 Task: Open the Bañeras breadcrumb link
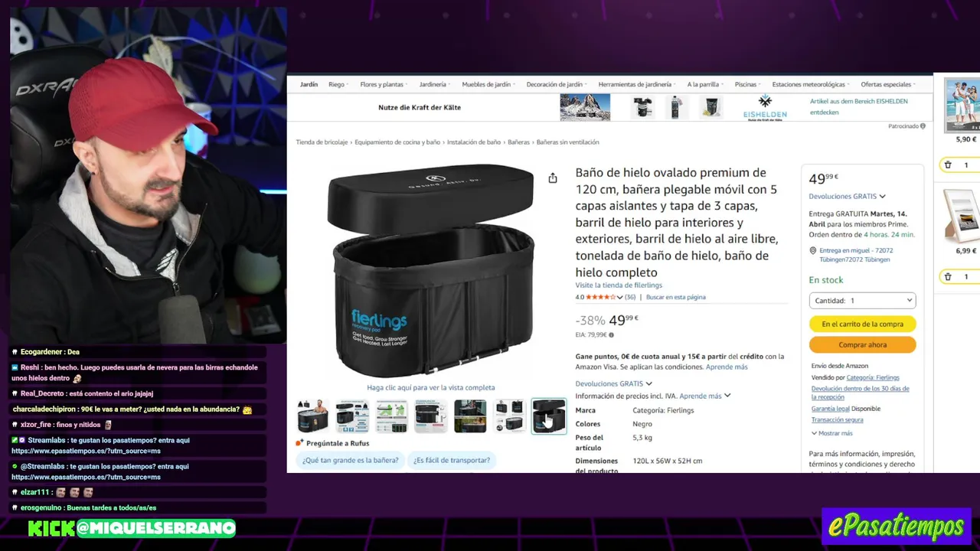click(518, 142)
